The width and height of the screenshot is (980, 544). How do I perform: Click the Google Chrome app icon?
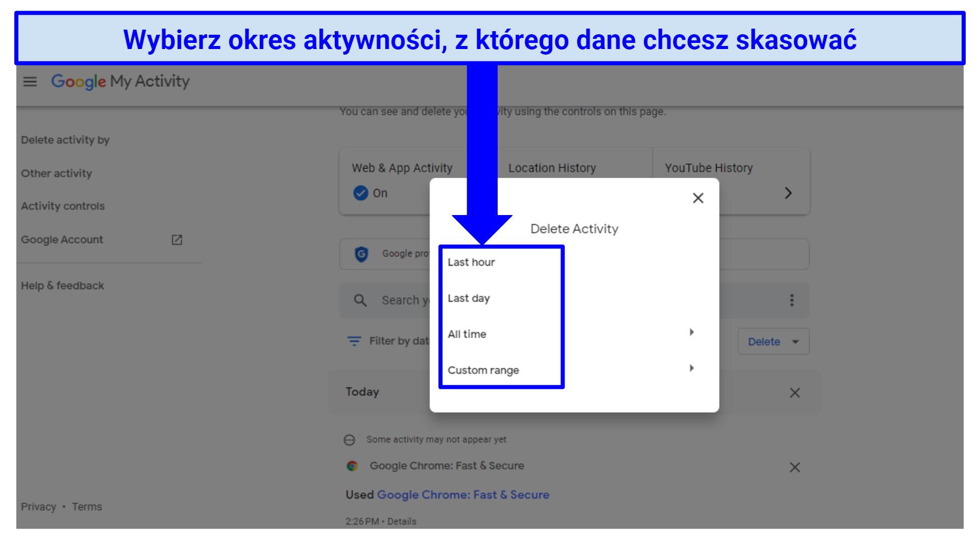[x=352, y=466]
